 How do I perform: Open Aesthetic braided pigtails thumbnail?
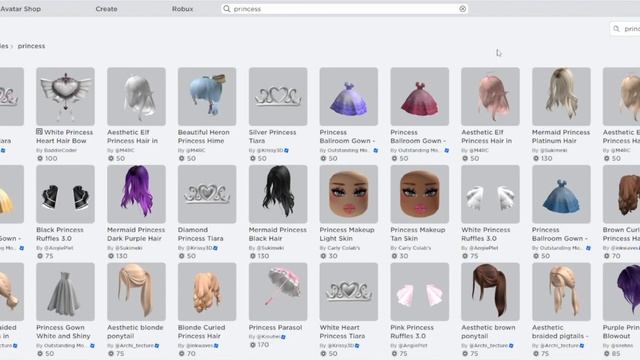pos(561,291)
